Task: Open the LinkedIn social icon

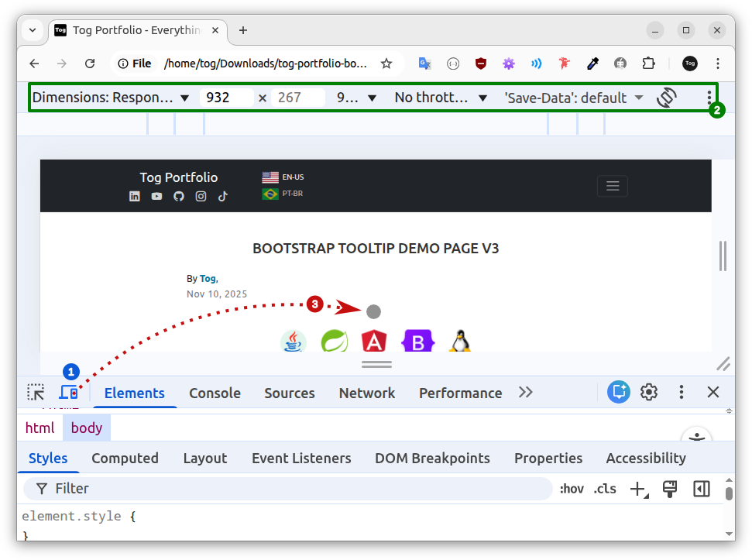Action: click(134, 196)
